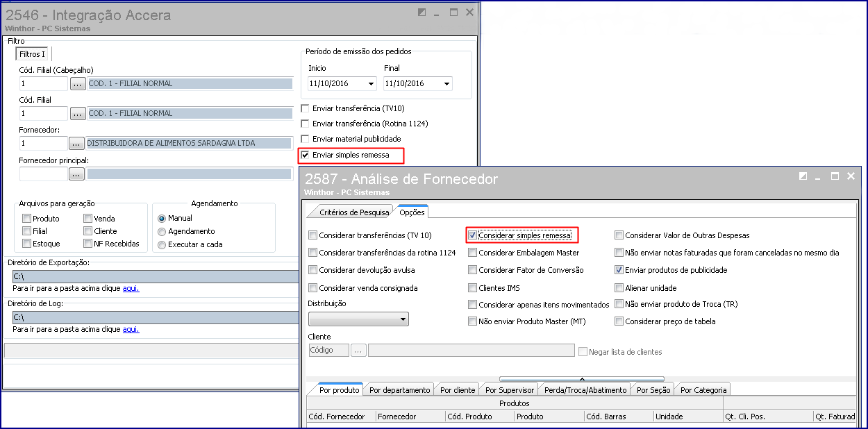The height and width of the screenshot is (429, 868).
Task: Check the Estoque file generation box
Action: click(26, 244)
